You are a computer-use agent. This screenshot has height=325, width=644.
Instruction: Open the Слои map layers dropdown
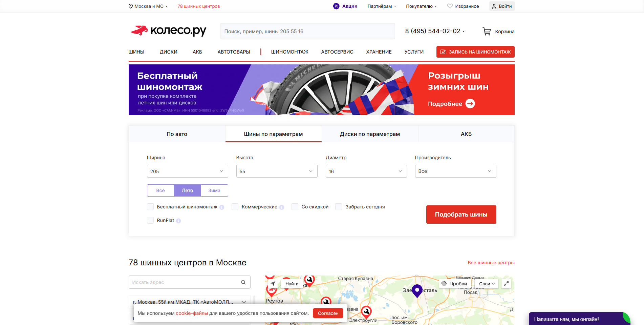[x=487, y=284]
